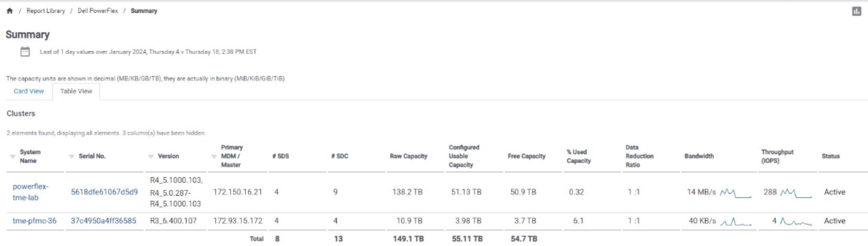The width and height of the screenshot is (868, 246).
Task: Open the report chart icon at top right
Action: pos(856,11)
